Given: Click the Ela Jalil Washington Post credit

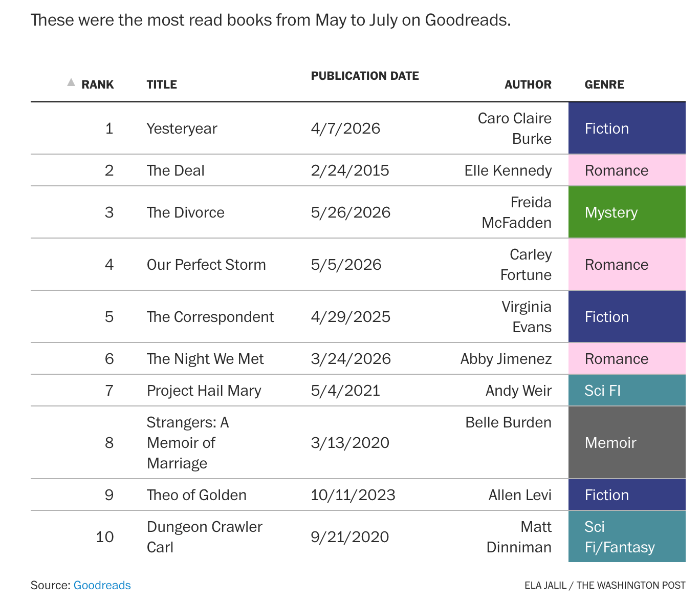Looking at the screenshot, I should point(605,585).
